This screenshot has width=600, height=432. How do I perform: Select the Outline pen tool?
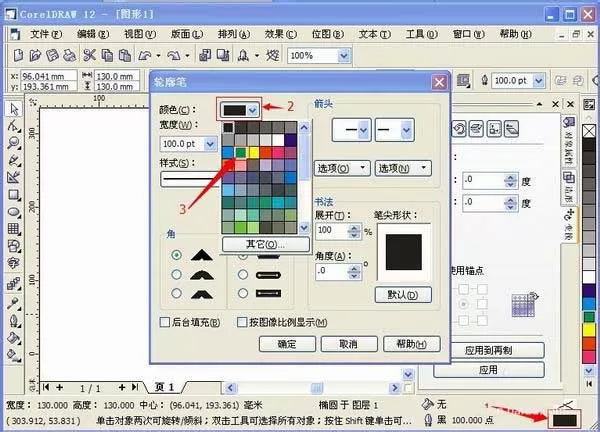point(14,320)
